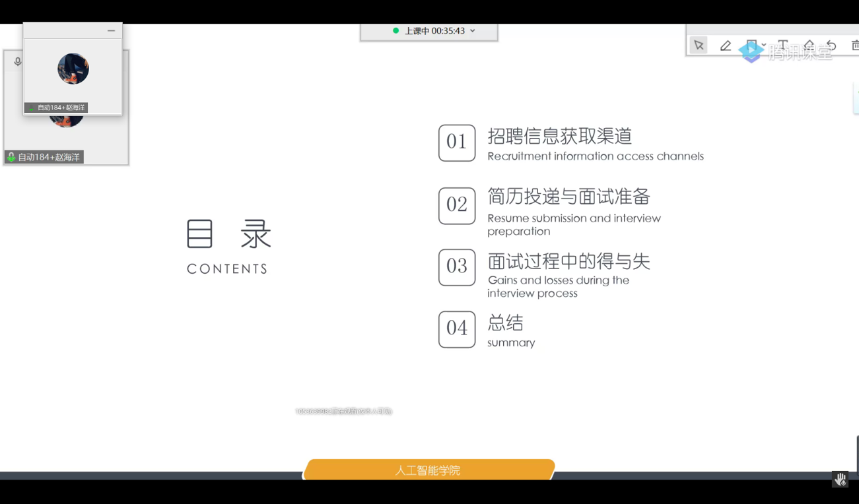Click the raise hand microphone icon
The height and width of the screenshot is (504, 859).
(840, 480)
